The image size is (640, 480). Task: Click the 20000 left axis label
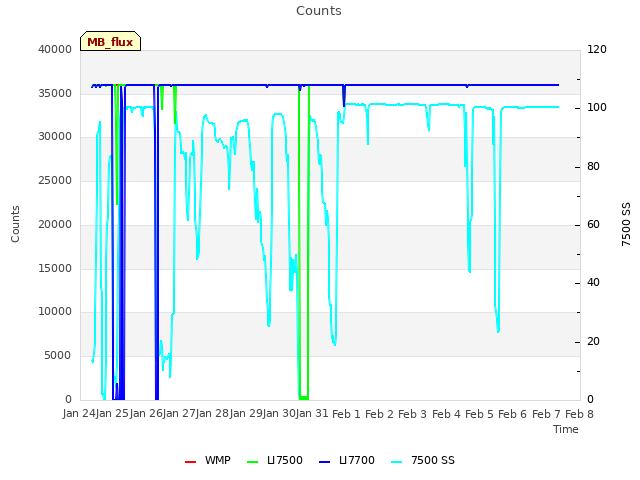pos(55,224)
